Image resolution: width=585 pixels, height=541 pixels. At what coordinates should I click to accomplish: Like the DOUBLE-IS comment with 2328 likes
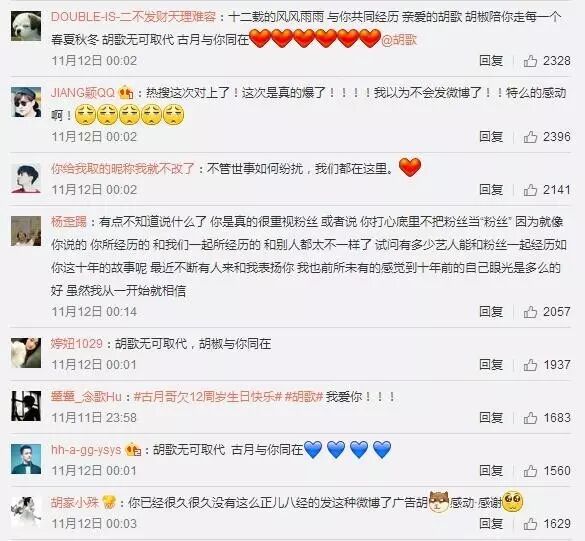pyautogui.click(x=530, y=61)
